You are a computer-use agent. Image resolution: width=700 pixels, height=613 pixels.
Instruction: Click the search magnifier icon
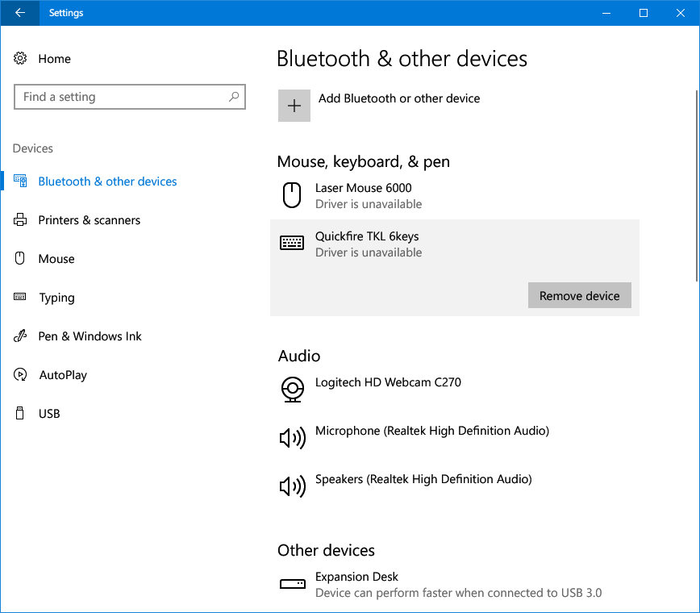point(234,97)
